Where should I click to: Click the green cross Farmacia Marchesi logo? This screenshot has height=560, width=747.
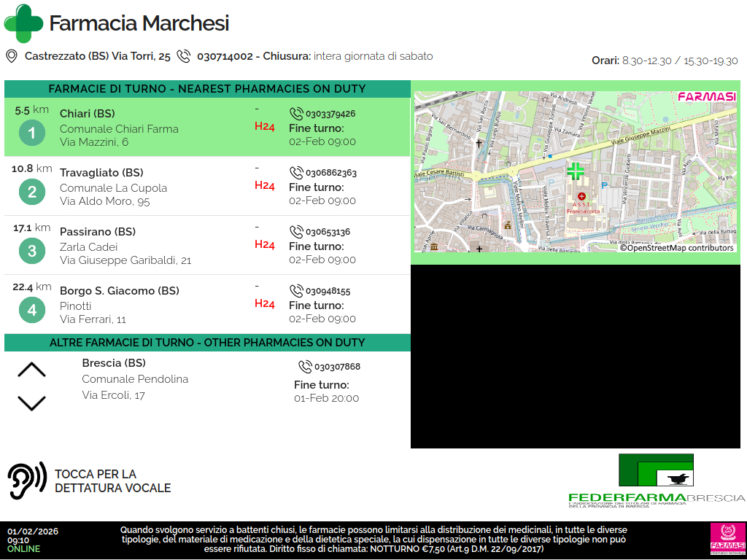23,23
